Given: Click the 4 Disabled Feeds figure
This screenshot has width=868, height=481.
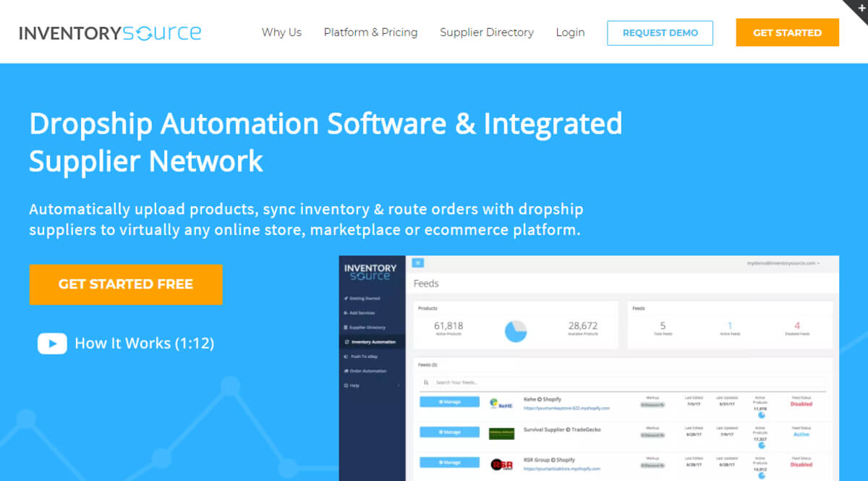Looking at the screenshot, I should (797, 325).
